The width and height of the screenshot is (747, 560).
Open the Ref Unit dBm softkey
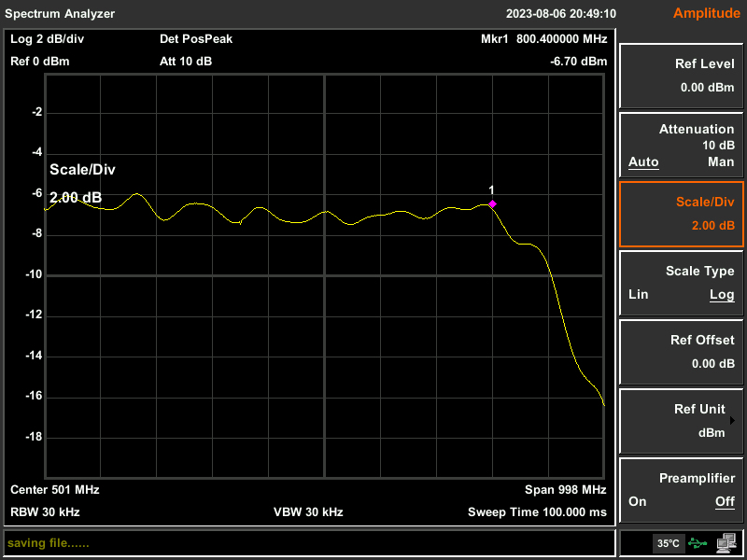681,421
